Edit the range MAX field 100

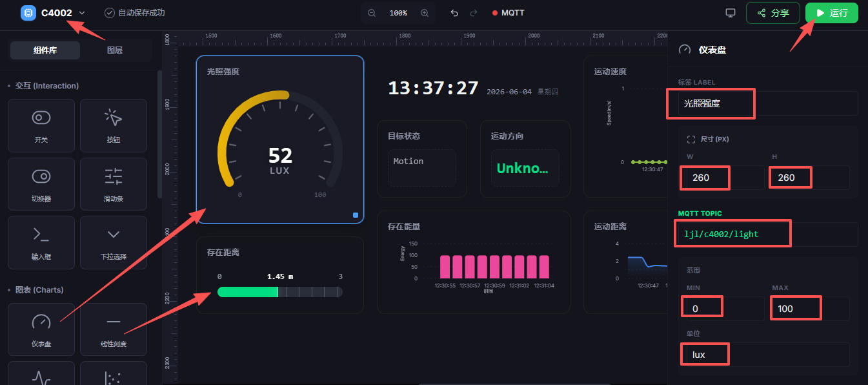811,309
